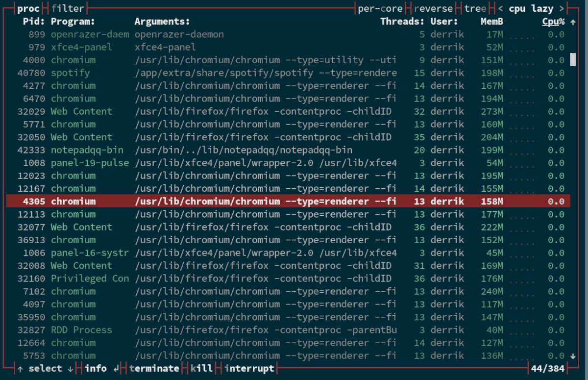Click the Pid column header

34,22
